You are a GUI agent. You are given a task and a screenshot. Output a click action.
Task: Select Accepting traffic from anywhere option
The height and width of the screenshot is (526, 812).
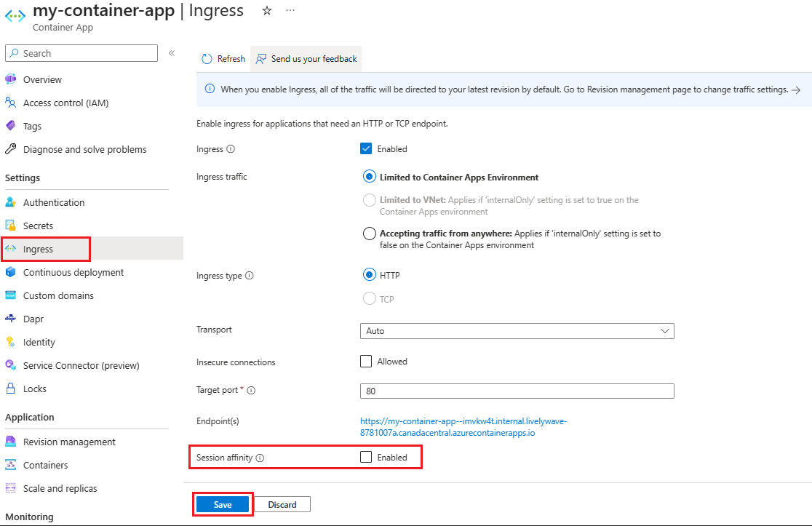369,234
